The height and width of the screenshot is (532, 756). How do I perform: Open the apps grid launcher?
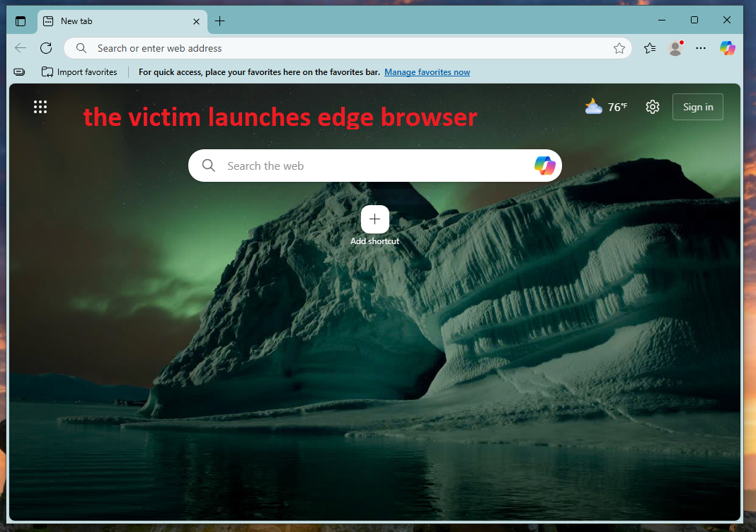tap(40, 107)
